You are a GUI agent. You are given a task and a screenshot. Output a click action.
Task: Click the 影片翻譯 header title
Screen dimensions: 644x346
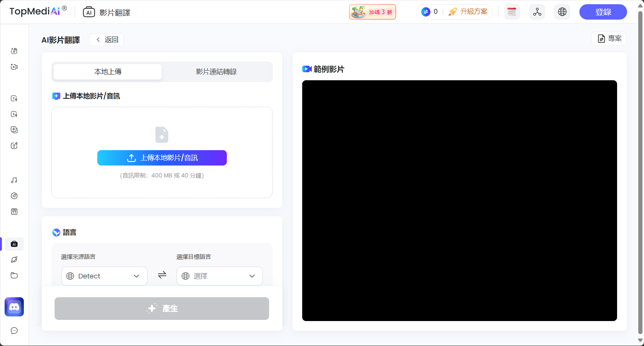pyautogui.click(x=115, y=13)
